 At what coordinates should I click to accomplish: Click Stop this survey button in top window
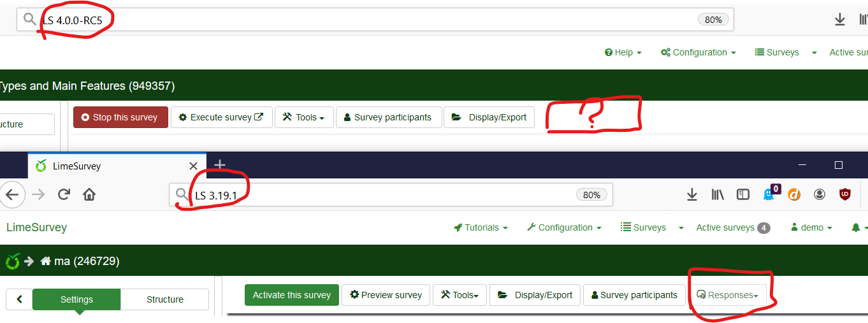[120, 117]
